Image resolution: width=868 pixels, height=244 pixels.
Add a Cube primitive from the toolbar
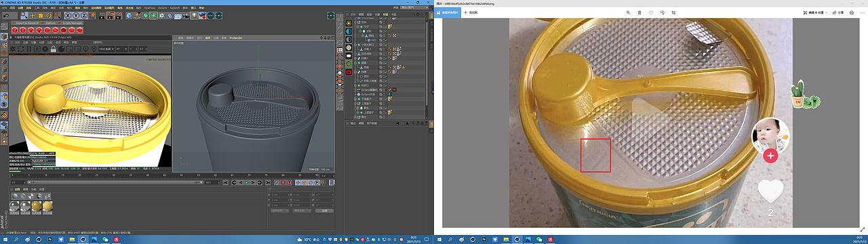coord(129,16)
